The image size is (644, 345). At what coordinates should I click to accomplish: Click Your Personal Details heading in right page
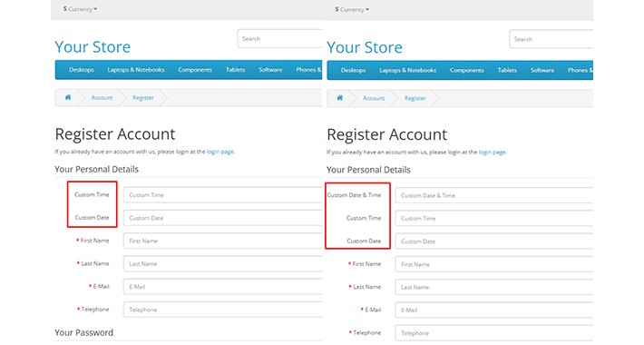coord(368,170)
